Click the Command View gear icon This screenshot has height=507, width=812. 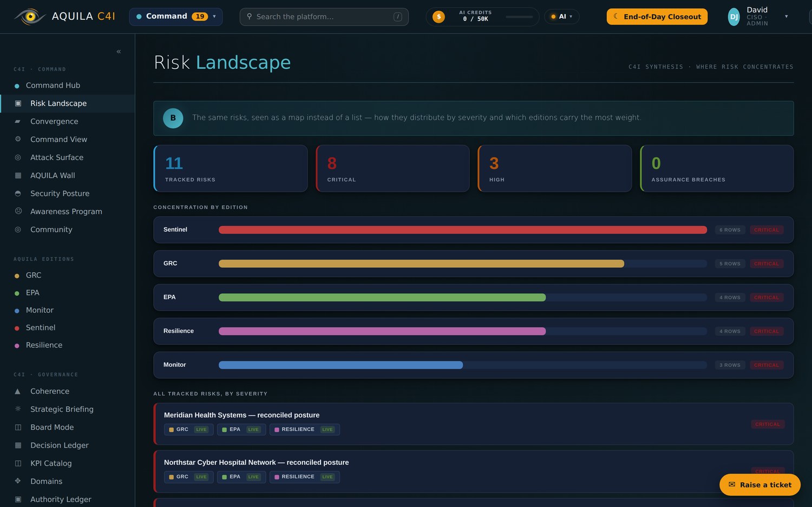tap(18, 139)
